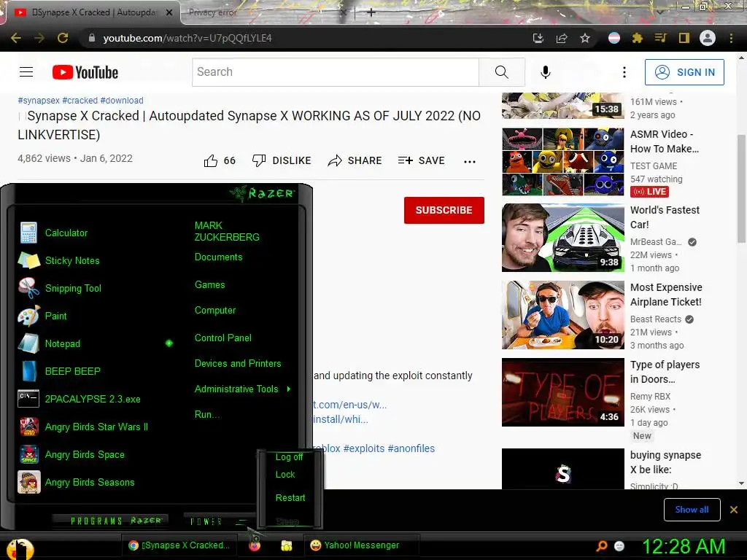
Task: Open YouTube hamburger guide menu
Action: pyautogui.click(x=26, y=72)
